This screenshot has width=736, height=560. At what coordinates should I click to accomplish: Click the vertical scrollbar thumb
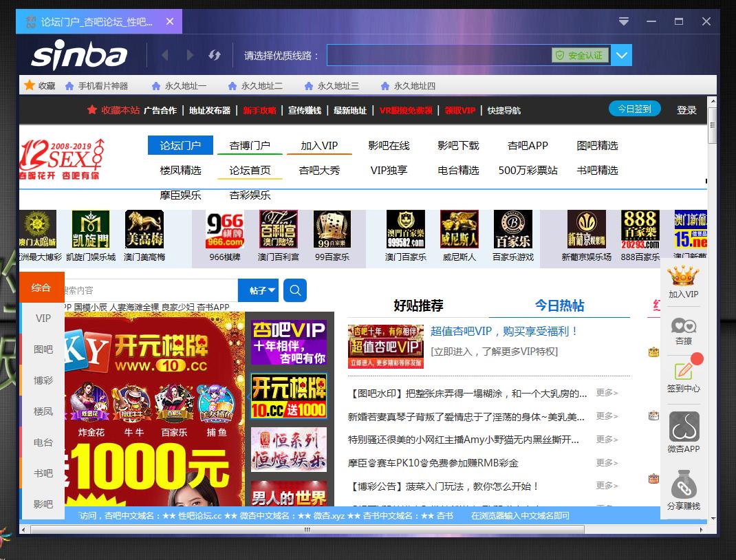(713, 125)
